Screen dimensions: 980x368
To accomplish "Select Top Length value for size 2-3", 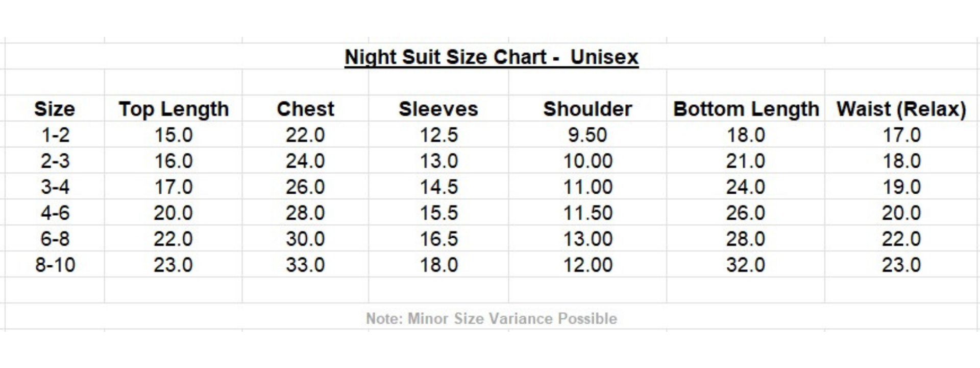I will pos(174,161).
